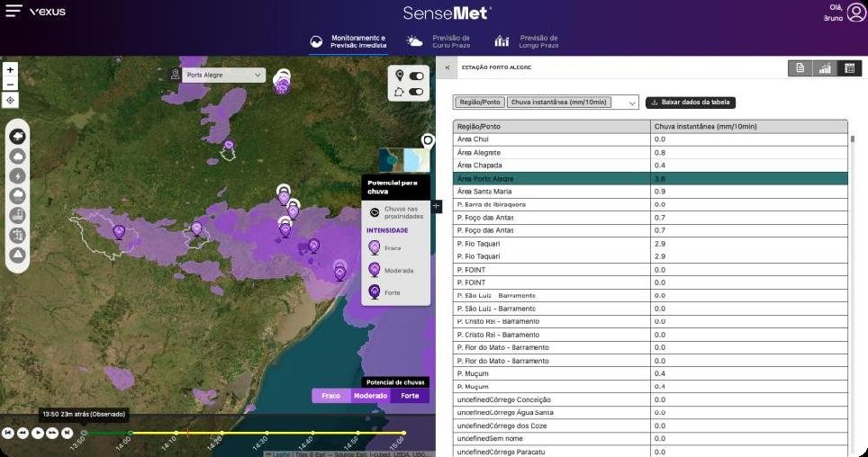868x457 pixels.
Task: Click the minimap thumbnail on the map
Action: click(404, 160)
